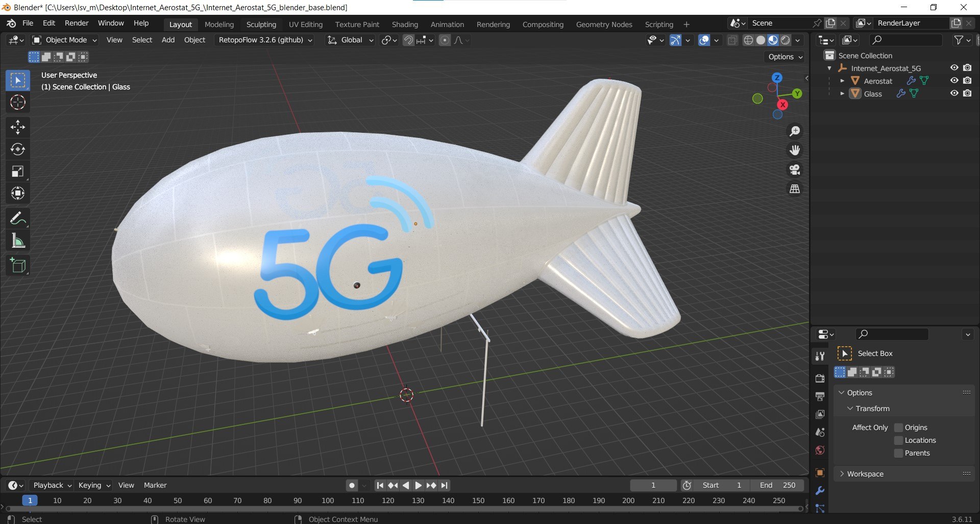This screenshot has width=980, height=524.
Task: Open the Render properties tab
Action: point(820,378)
